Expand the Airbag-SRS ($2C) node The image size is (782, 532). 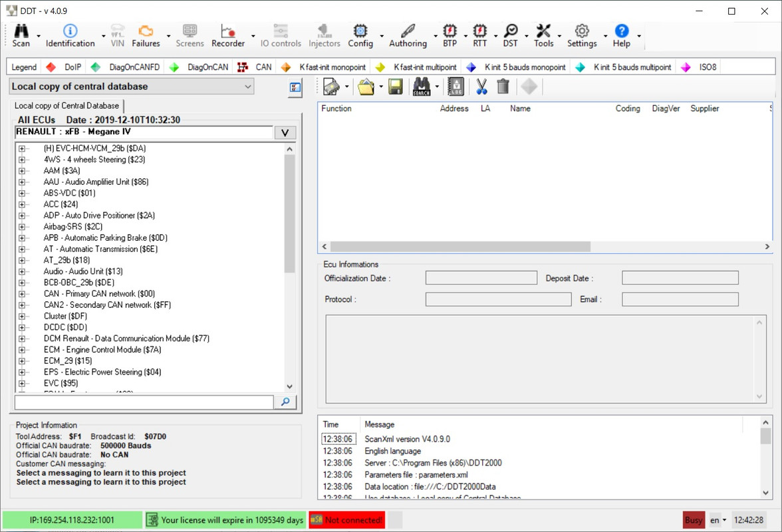(x=21, y=226)
